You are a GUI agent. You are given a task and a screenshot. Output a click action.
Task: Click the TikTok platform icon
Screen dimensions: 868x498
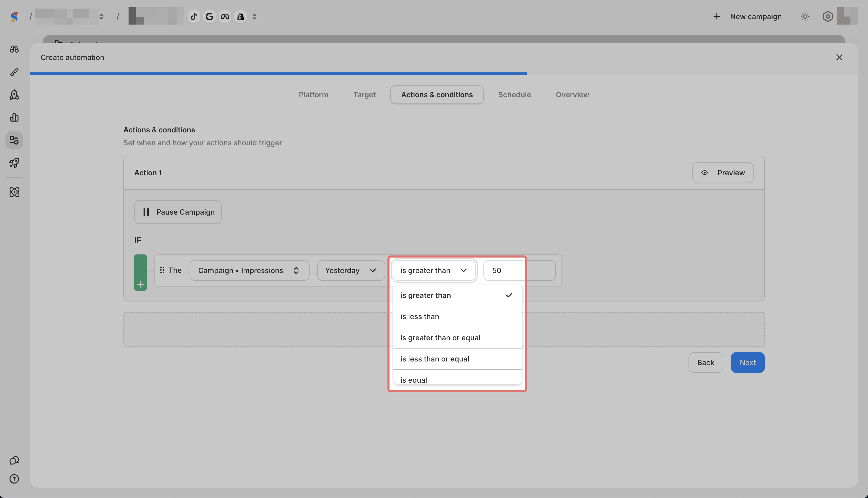click(194, 16)
